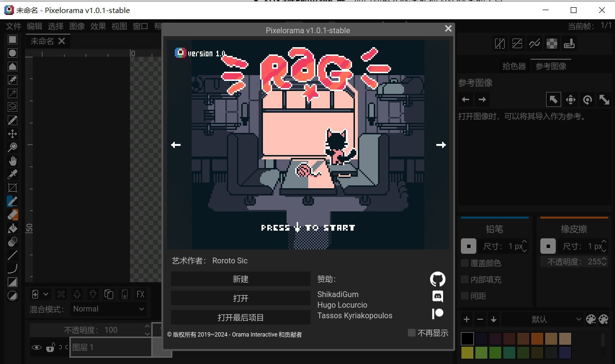615x364 pixels.
Task: Select the pencil tool
Action: click(13, 201)
